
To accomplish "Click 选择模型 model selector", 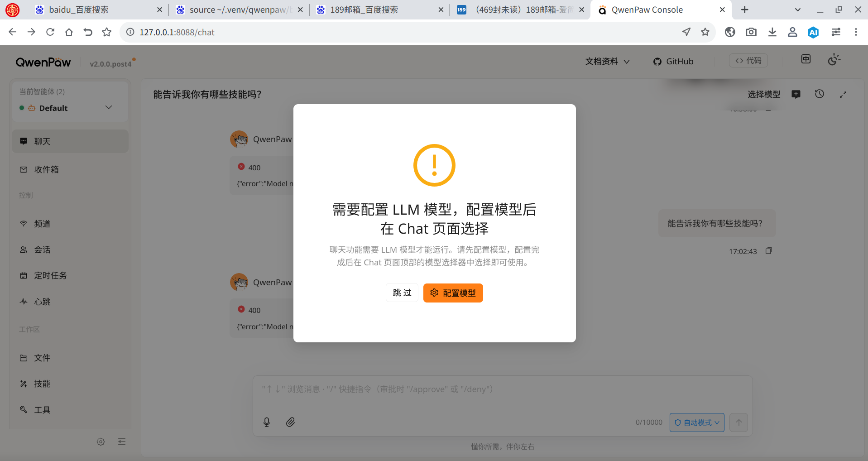I will click(x=764, y=94).
